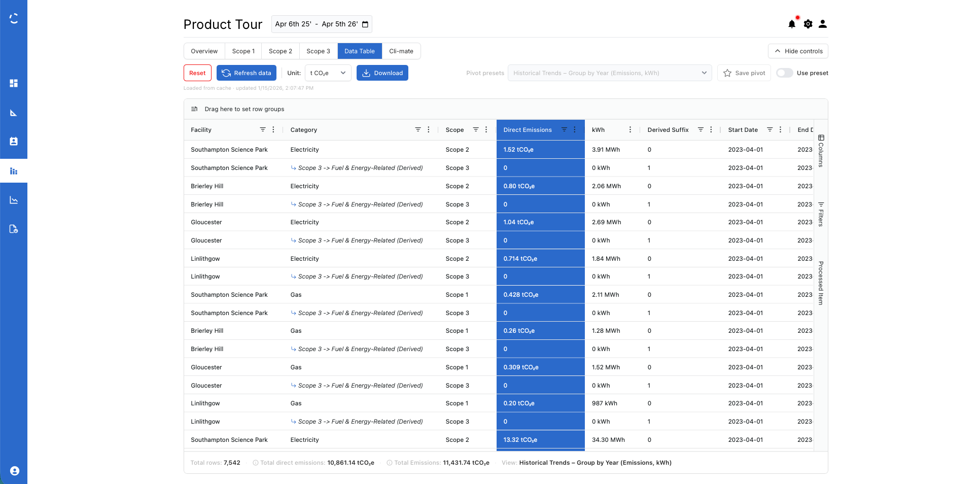
Task: Click the Save pivot star icon
Action: pos(728,73)
